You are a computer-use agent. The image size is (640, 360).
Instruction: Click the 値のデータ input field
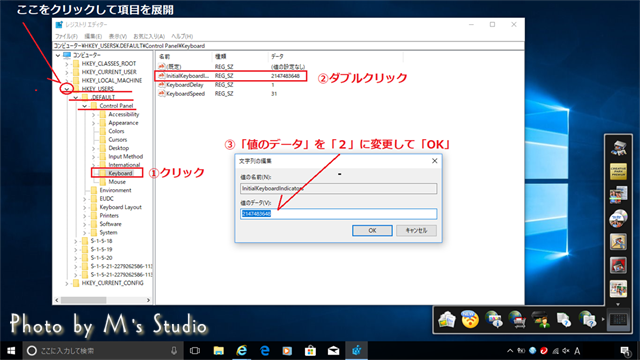pyautogui.click(x=338, y=214)
